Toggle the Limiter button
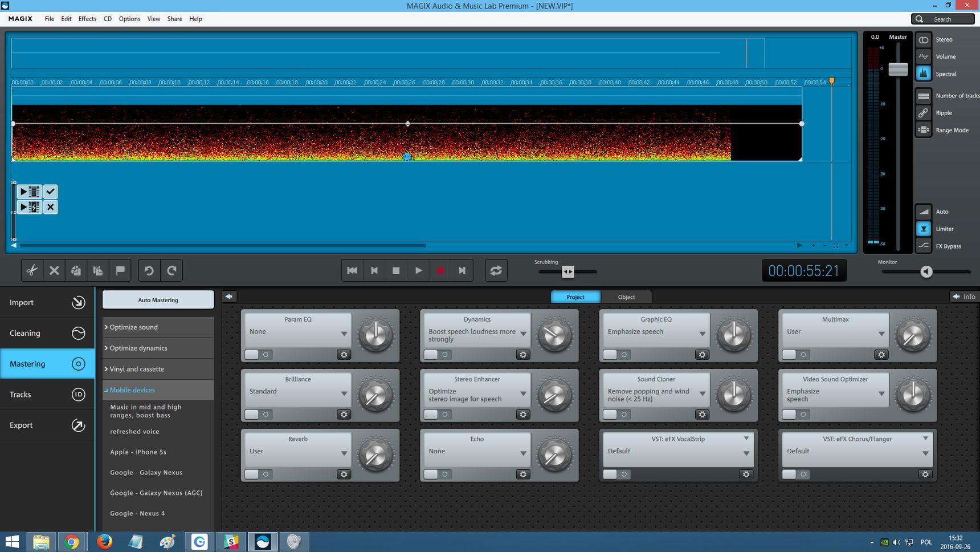The height and width of the screenshot is (552, 980). (x=924, y=229)
